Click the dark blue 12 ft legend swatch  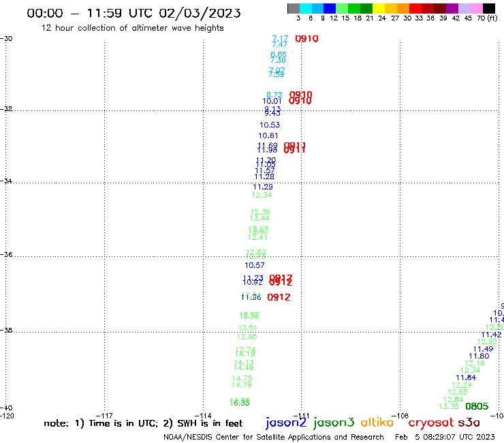point(330,8)
